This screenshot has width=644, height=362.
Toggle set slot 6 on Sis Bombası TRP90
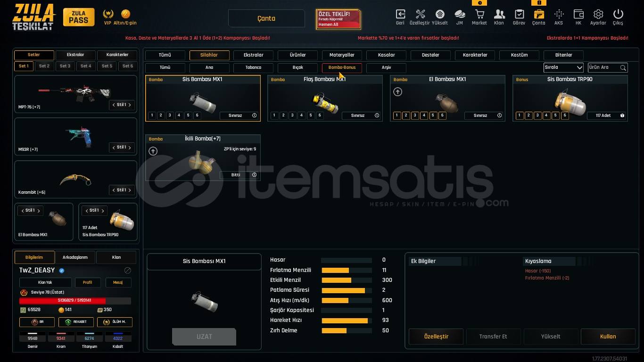[565, 115]
